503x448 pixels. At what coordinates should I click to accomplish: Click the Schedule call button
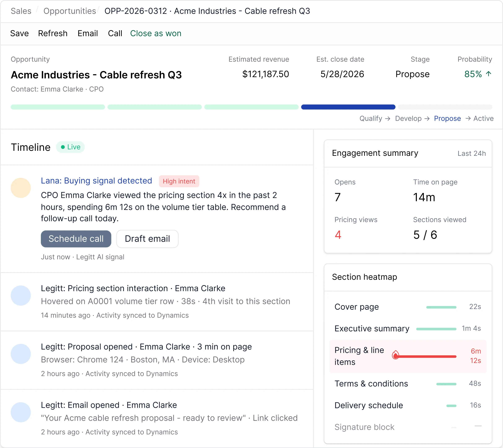pyautogui.click(x=76, y=239)
